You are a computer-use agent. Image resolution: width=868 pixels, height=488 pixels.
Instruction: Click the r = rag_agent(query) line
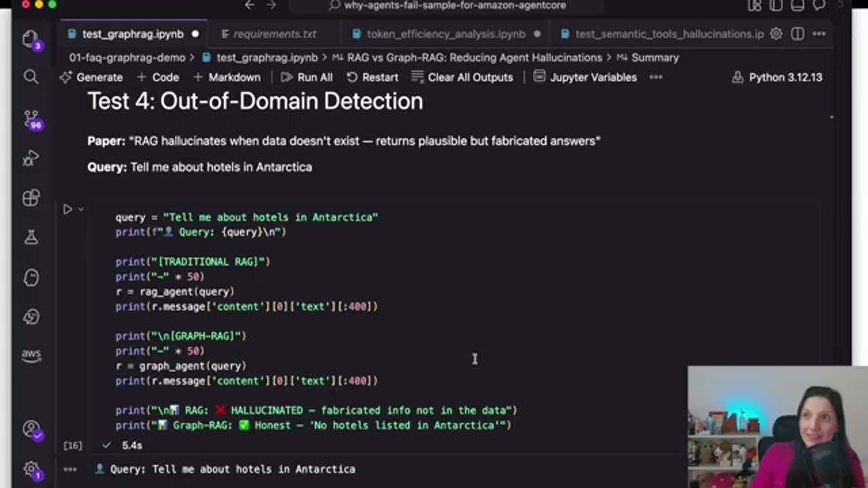[x=175, y=291]
